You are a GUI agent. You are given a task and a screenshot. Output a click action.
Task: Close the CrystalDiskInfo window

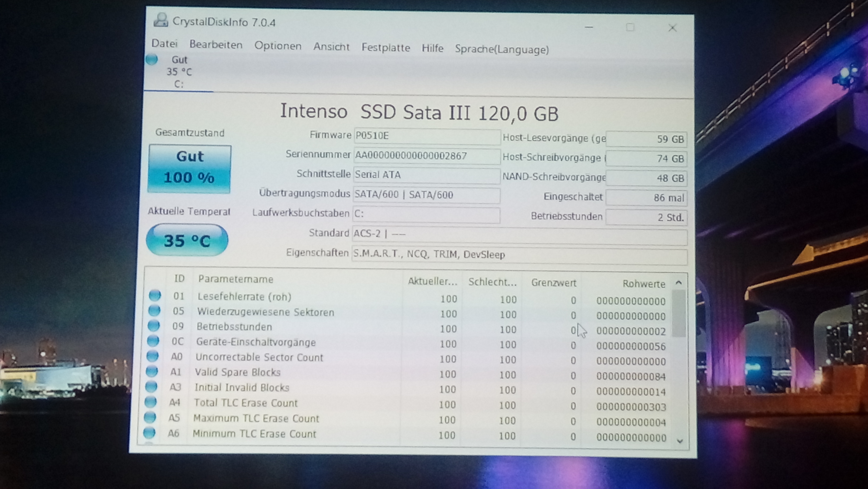pyautogui.click(x=673, y=28)
